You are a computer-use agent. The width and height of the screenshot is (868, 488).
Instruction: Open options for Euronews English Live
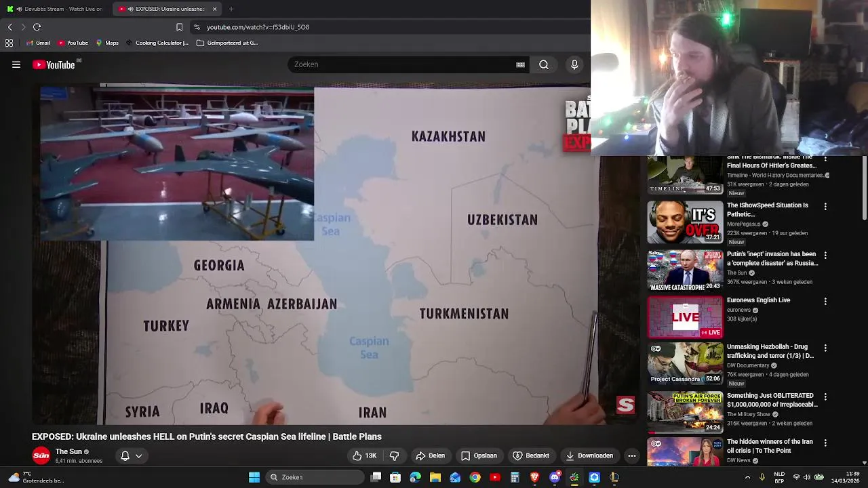click(825, 301)
